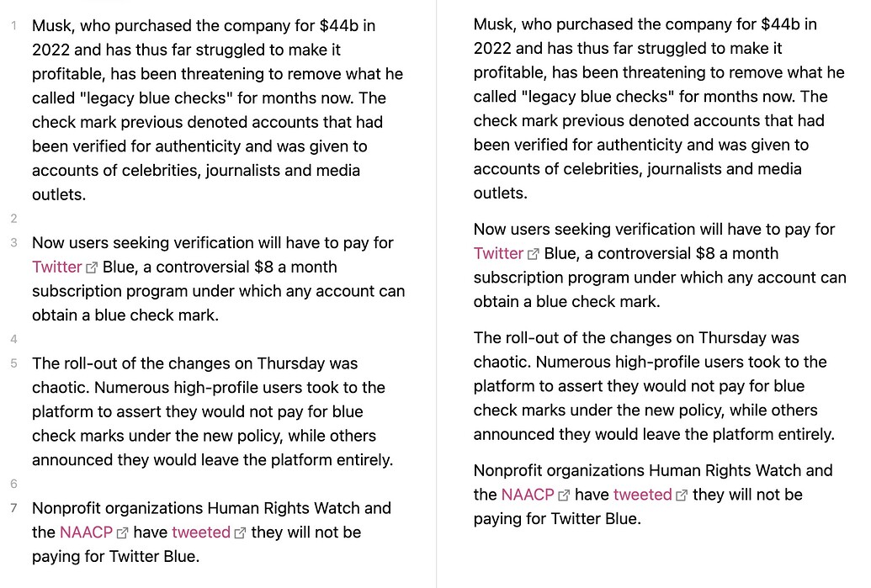Click the vertical divider between editor and preview

pyautogui.click(x=436, y=294)
